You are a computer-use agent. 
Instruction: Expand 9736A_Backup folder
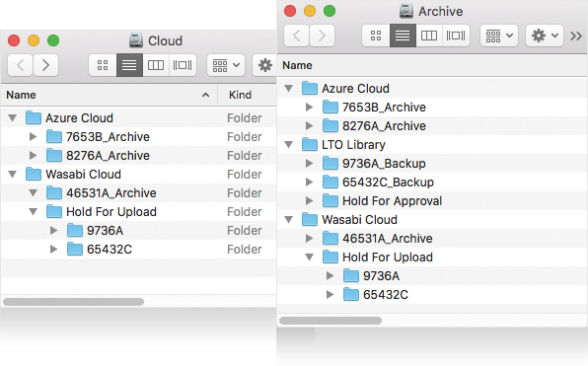309,164
